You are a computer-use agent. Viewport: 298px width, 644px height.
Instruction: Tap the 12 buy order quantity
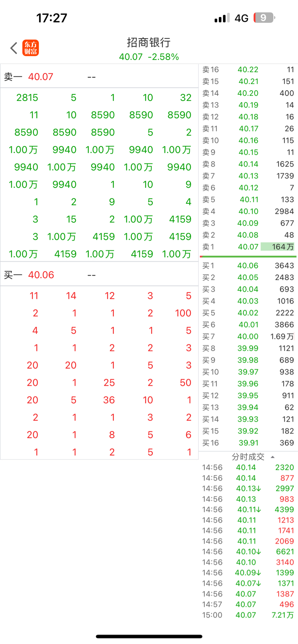tap(109, 296)
